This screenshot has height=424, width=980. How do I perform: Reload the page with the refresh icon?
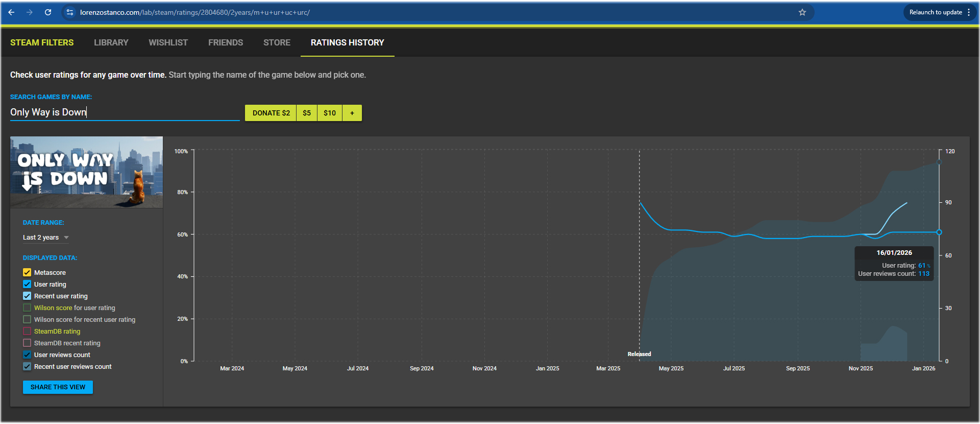tap(48, 12)
